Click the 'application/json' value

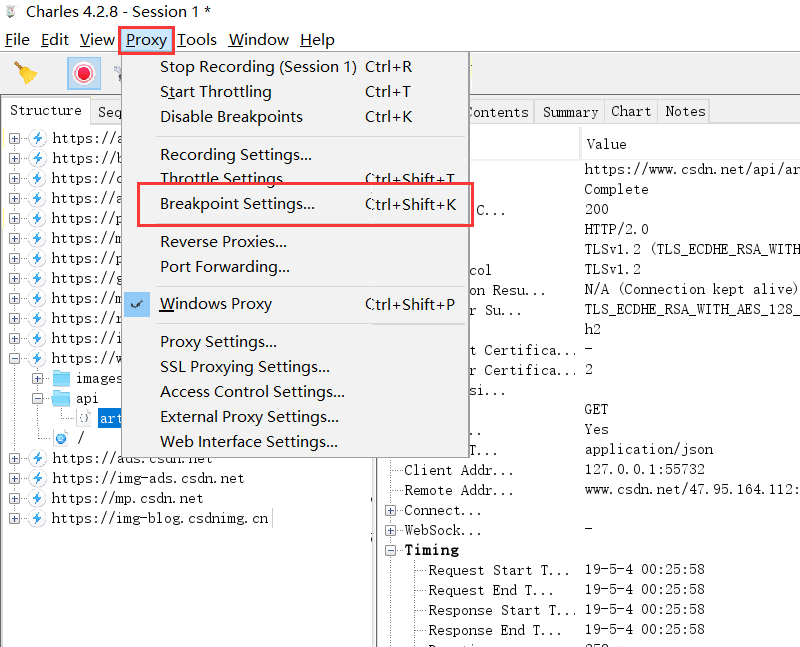coord(649,450)
